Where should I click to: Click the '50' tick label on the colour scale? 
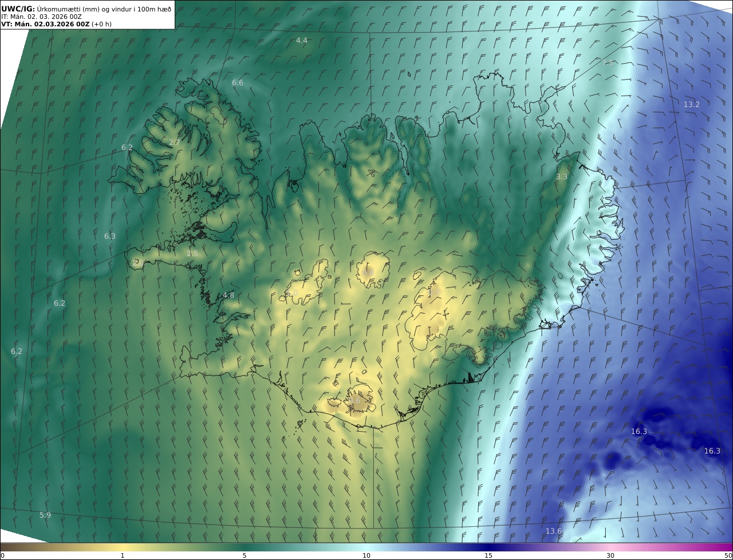(x=728, y=555)
